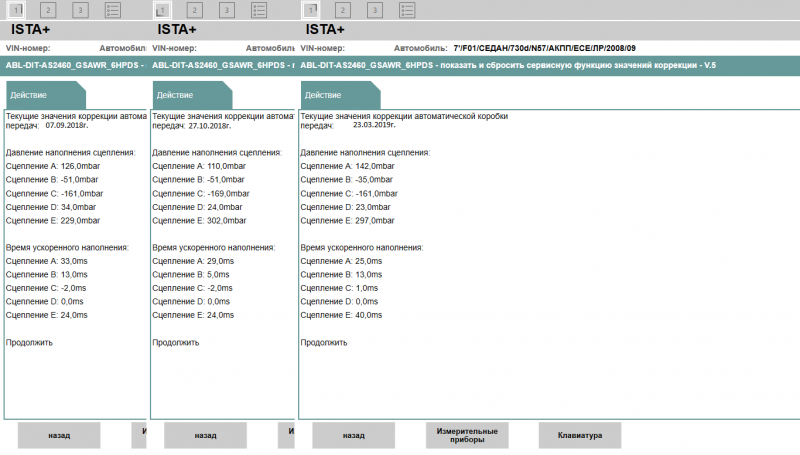
Task: Open list view icon in left ISTA+ window
Action: click(x=112, y=10)
